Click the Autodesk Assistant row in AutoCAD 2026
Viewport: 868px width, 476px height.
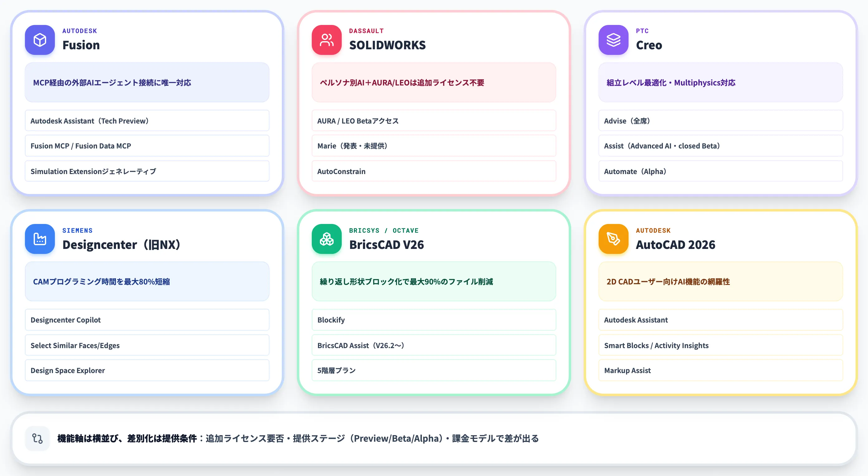click(x=721, y=320)
